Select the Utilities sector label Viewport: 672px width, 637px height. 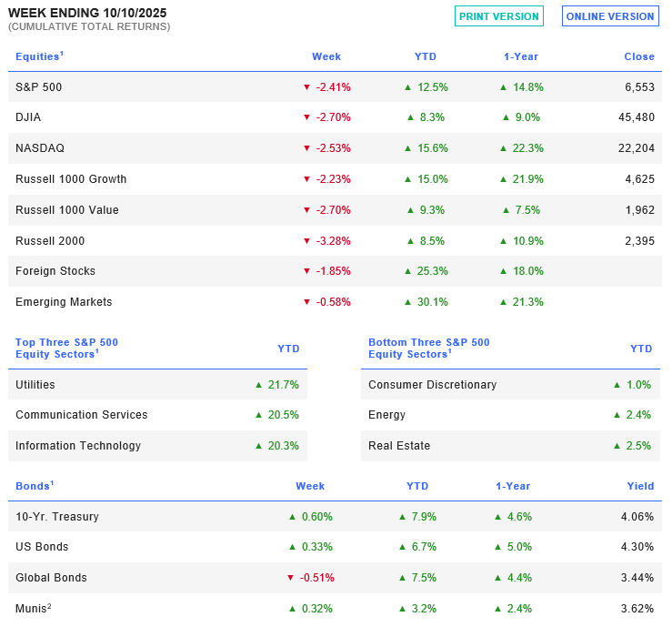point(35,384)
